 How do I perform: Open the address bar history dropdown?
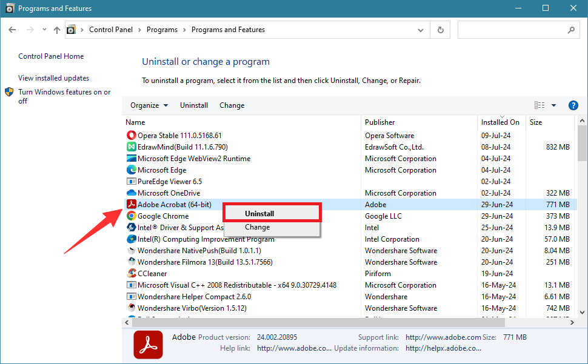click(x=420, y=29)
